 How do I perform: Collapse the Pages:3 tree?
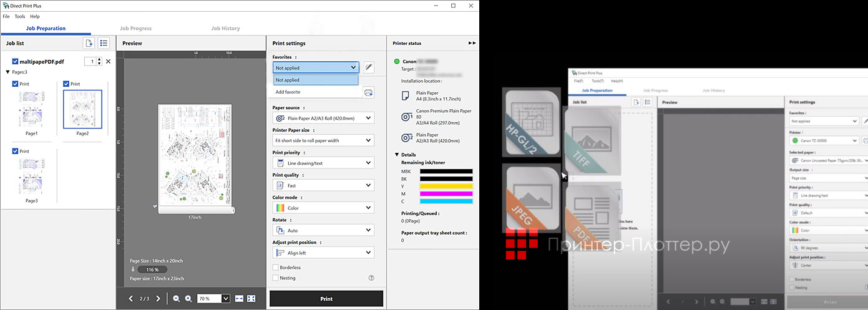tap(7, 72)
